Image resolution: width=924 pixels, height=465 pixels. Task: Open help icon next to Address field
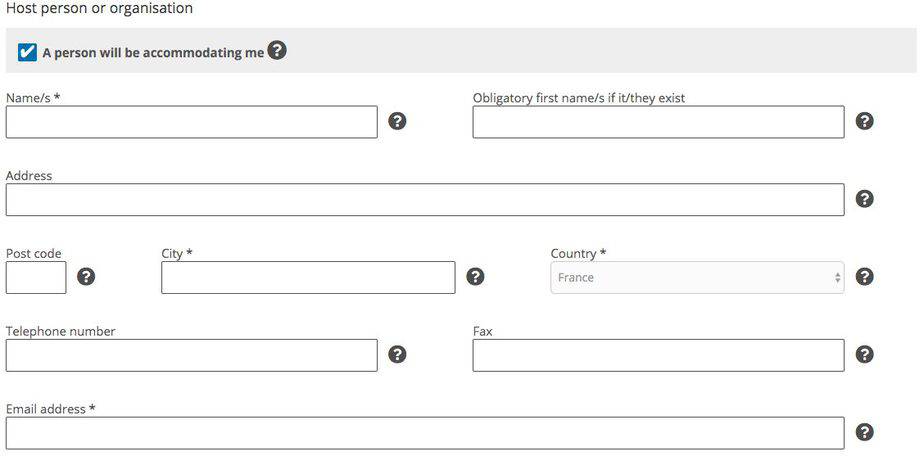pyautogui.click(x=864, y=199)
